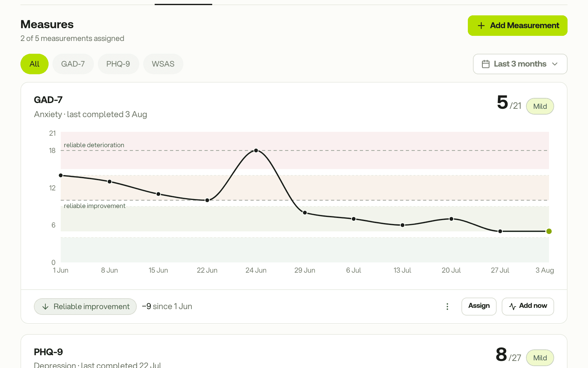Click the '3 Aug' x-axis label

click(545, 270)
